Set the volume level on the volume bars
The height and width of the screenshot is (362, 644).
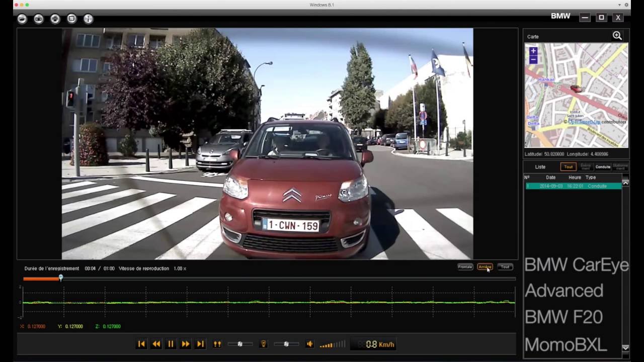(x=333, y=344)
